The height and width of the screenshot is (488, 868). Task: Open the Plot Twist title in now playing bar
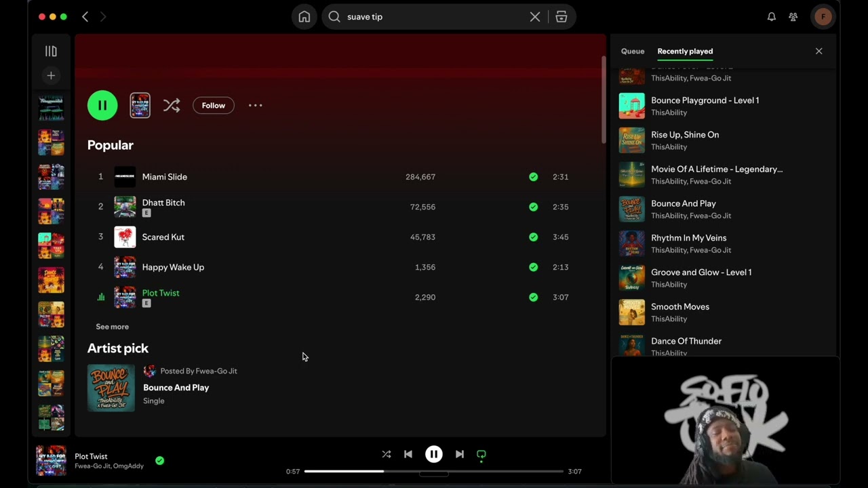(91, 457)
